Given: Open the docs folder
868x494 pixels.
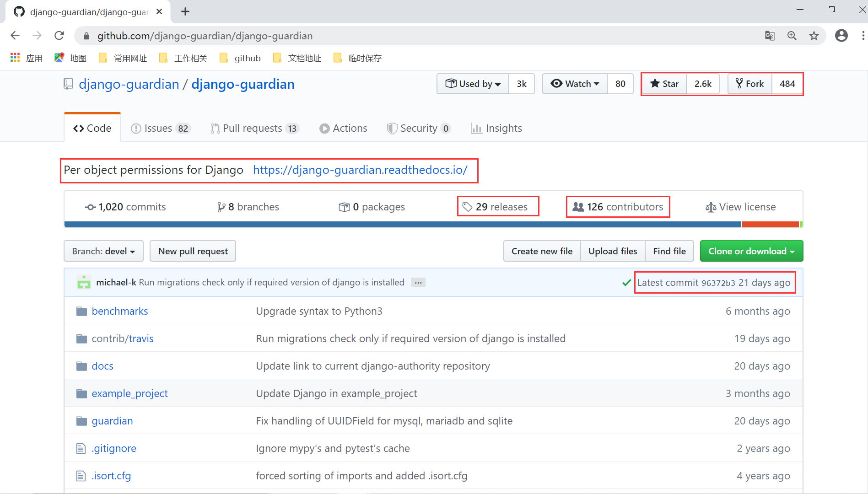Looking at the screenshot, I should (x=102, y=366).
